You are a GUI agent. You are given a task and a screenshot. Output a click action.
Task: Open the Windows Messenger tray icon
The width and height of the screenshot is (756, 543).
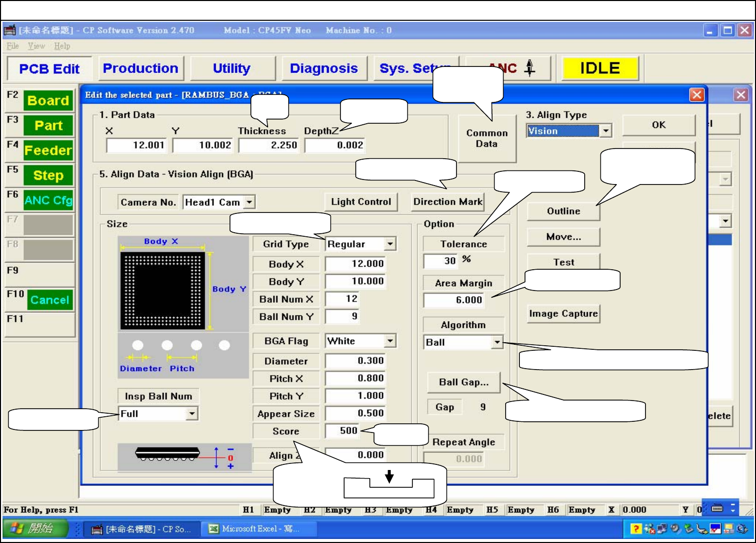(650, 529)
